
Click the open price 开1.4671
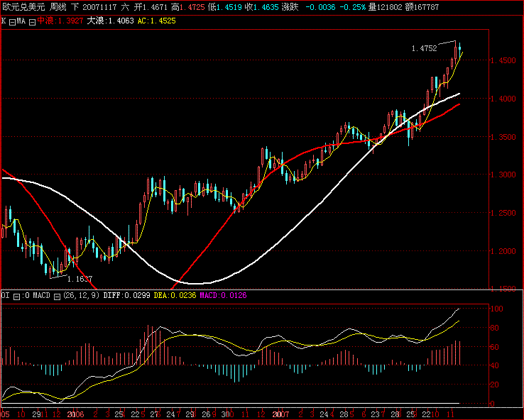point(151,7)
